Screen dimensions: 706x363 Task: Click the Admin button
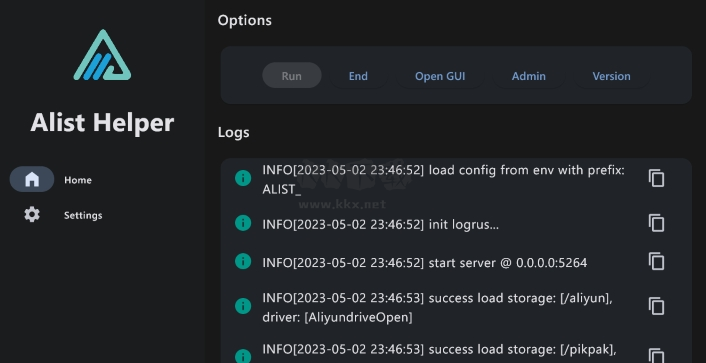[x=529, y=76]
